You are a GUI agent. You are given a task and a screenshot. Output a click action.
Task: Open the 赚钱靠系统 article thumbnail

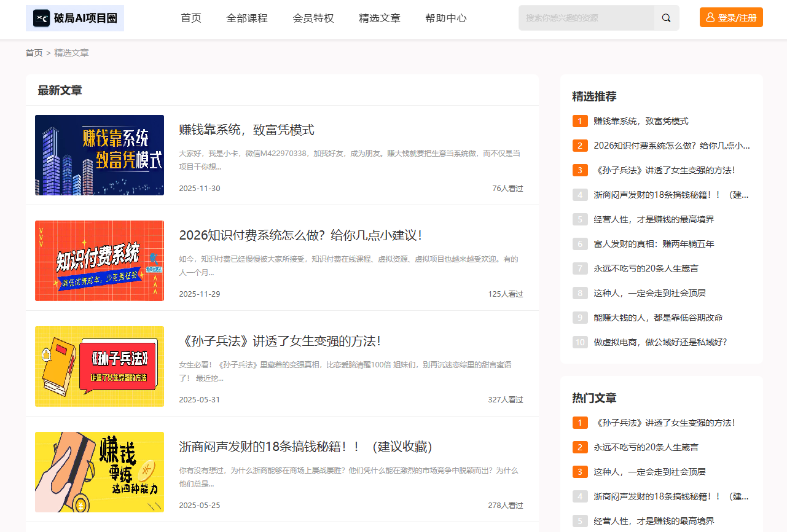click(100, 155)
